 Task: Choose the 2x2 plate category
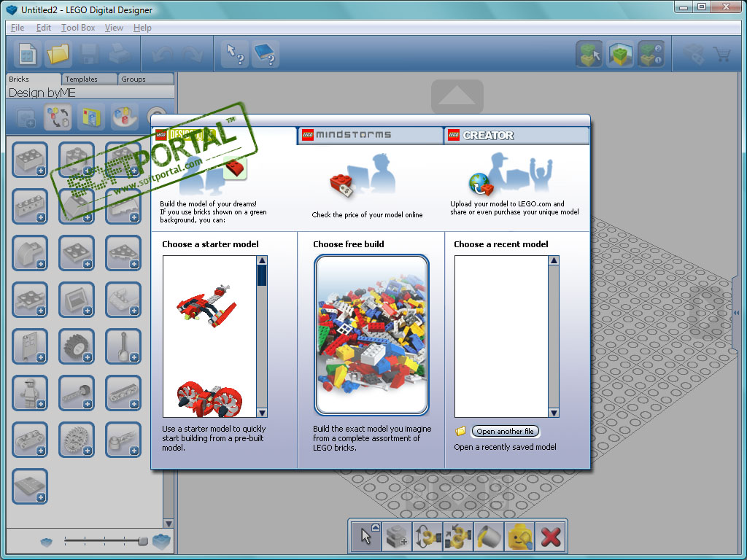pos(76,253)
